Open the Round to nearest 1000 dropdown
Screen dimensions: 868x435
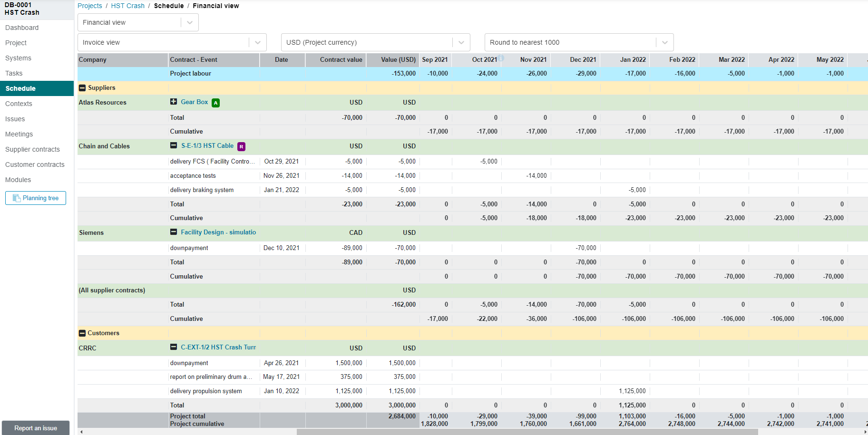point(579,42)
